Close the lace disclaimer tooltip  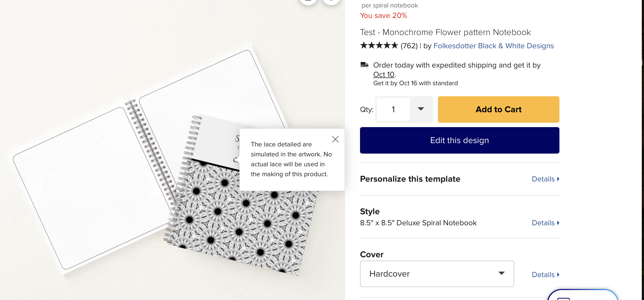335,139
